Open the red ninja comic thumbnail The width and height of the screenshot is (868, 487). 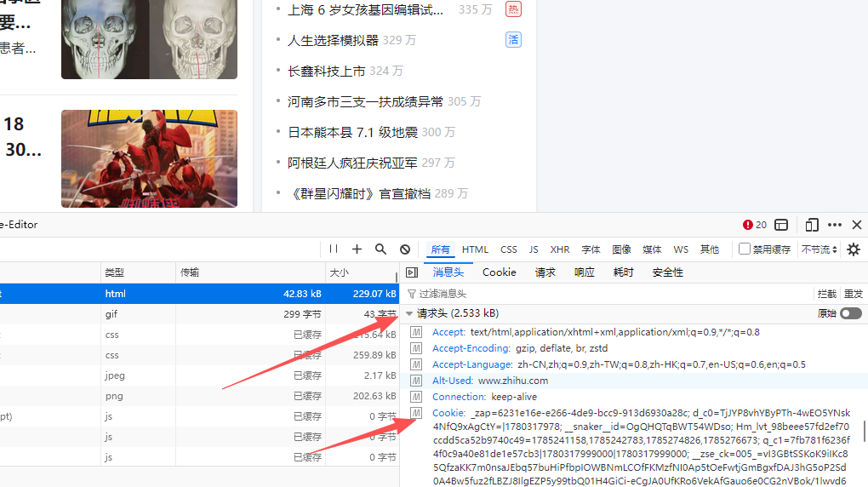tap(150, 158)
